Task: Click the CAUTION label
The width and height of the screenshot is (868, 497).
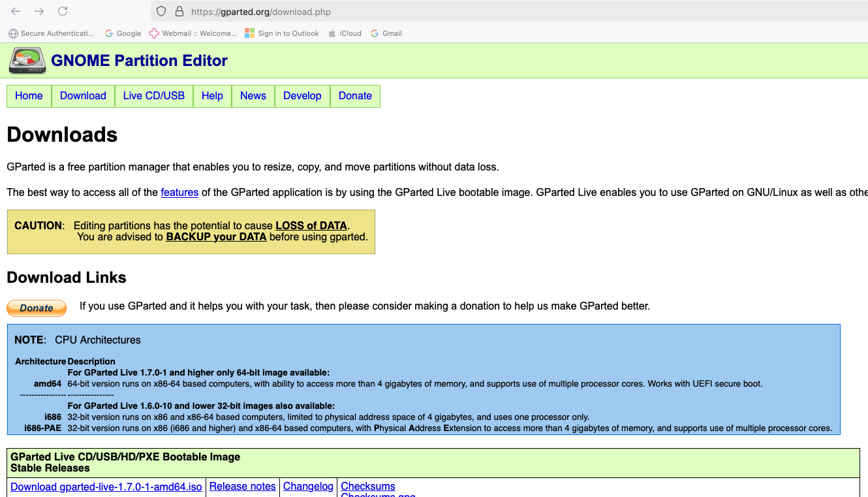Action: coord(39,226)
